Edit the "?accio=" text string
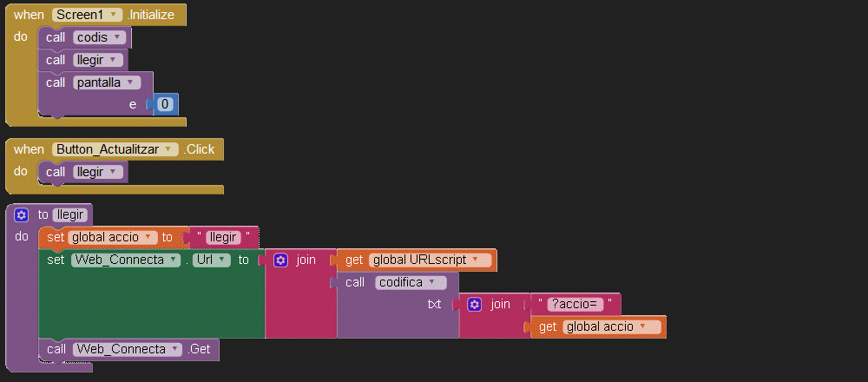This screenshot has width=868, height=382. tap(575, 304)
